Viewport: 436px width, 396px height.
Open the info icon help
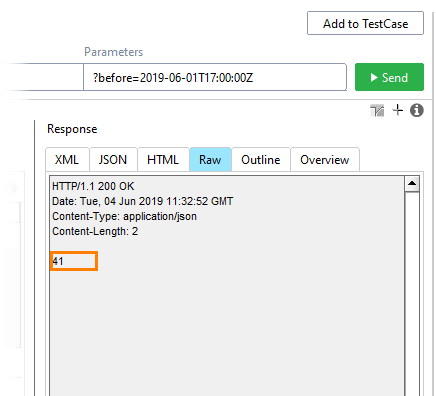(417, 110)
